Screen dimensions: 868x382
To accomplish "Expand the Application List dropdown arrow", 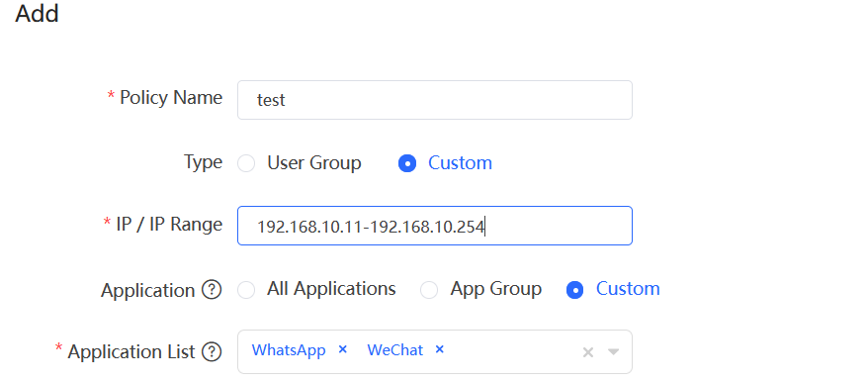I will [613, 351].
